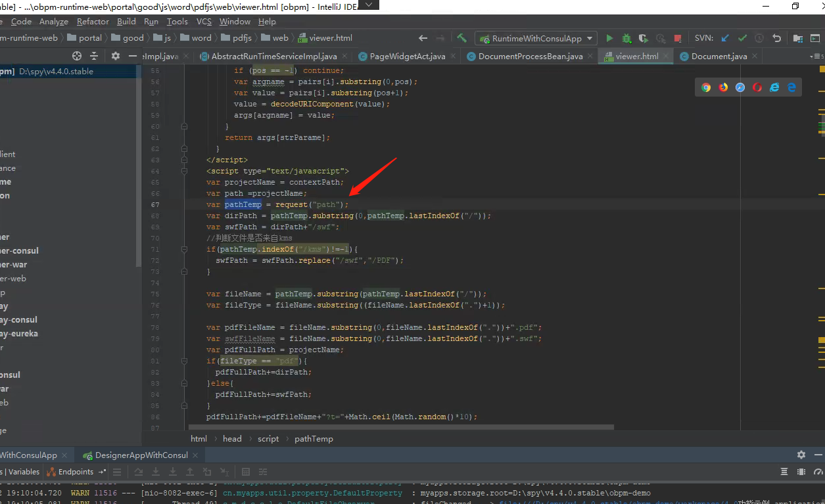
Task: Close the Document.java editor tab
Action: pos(753,57)
